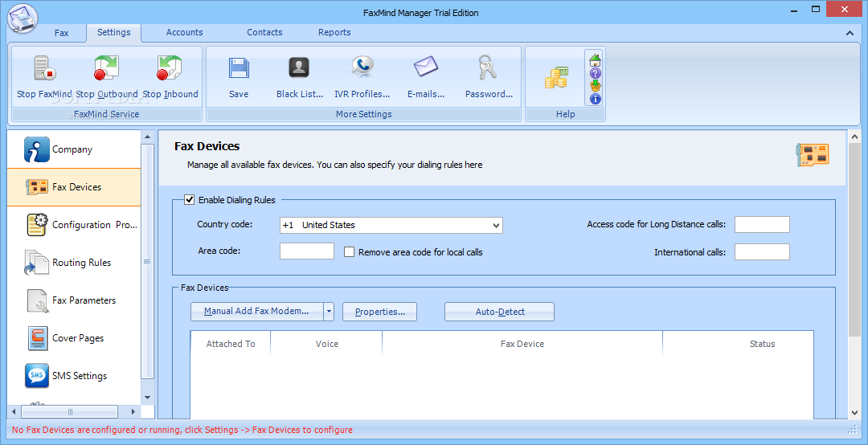
Task: Click the Area code input field
Action: pyautogui.click(x=307, y=251)
